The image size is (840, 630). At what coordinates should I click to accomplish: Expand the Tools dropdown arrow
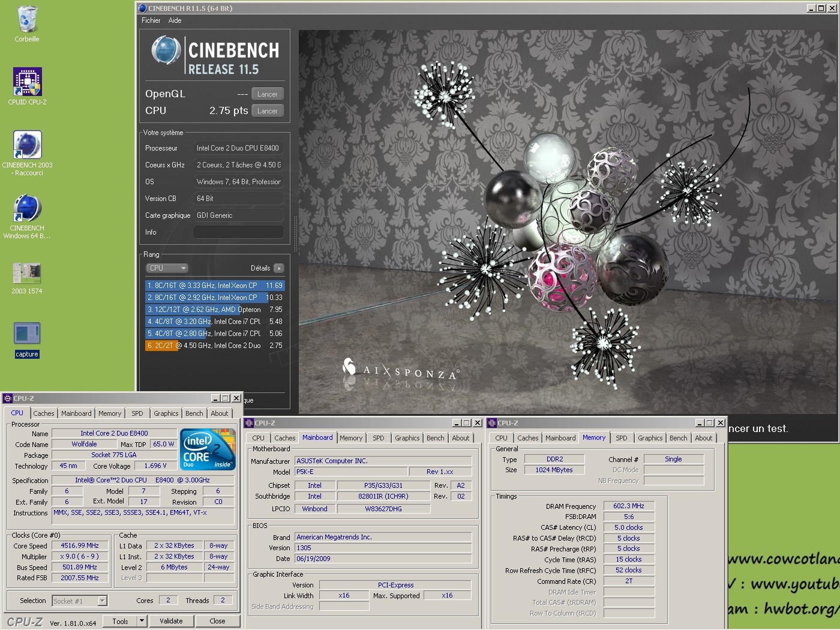(142, 621)
